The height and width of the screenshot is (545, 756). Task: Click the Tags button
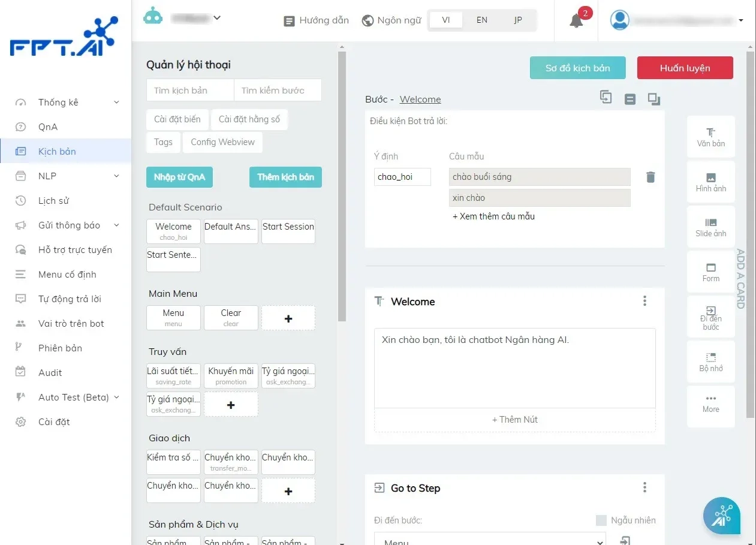[163, 142]
